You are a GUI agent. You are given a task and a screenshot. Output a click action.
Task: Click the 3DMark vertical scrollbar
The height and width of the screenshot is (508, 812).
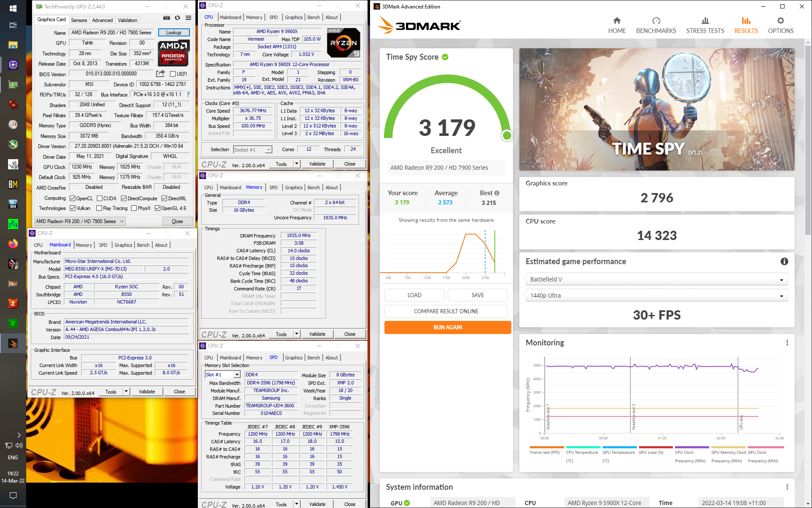(x=808, y=140)
